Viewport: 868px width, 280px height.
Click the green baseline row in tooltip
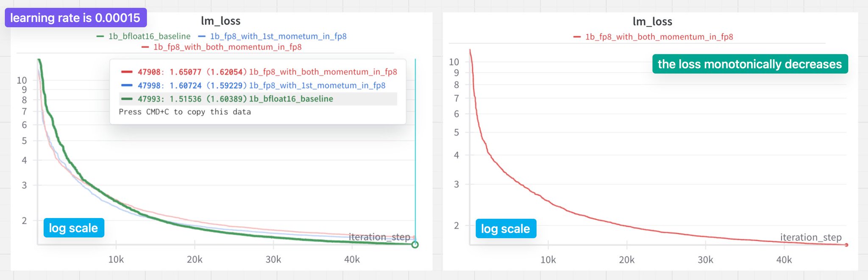tap(258, 99)
